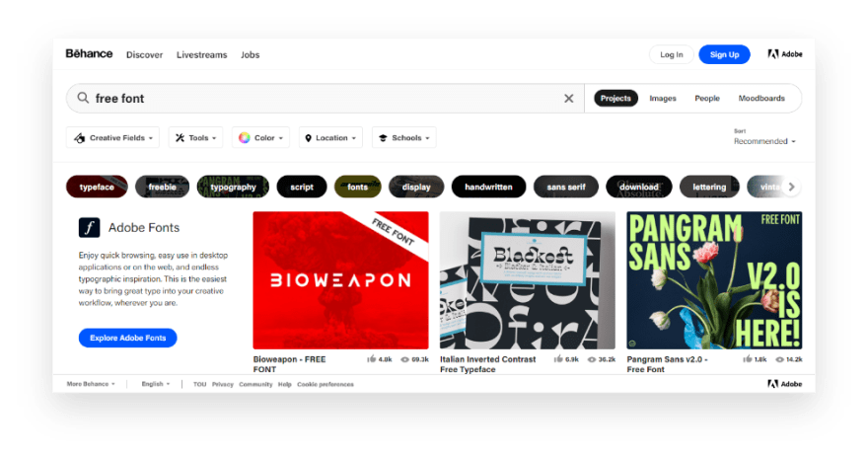Viewport: 868px width, 460px height.
Task: Click Explore Adobe Fonts button
Action: coord(128,338)
